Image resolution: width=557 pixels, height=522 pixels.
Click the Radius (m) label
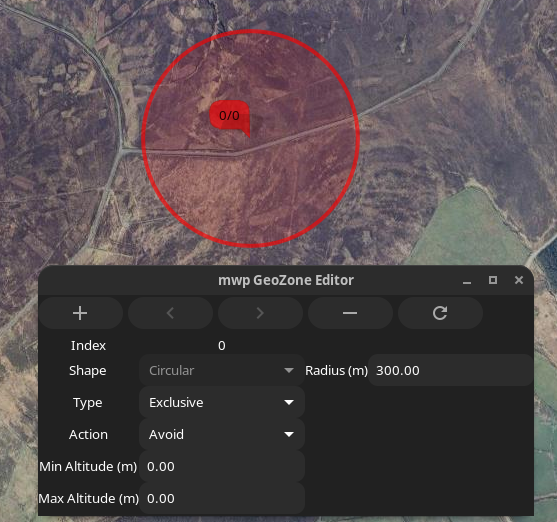pos(336,371)
